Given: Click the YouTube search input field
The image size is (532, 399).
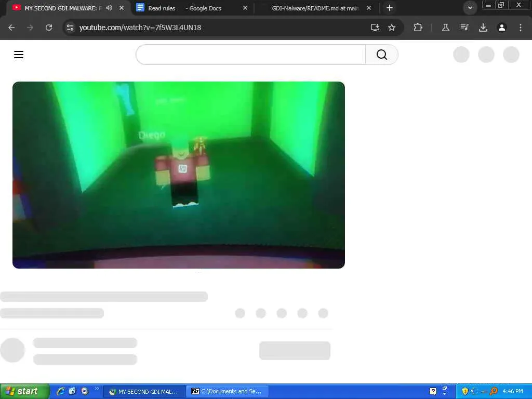Looking at the screenshot, I should click(x=251, y=54).
